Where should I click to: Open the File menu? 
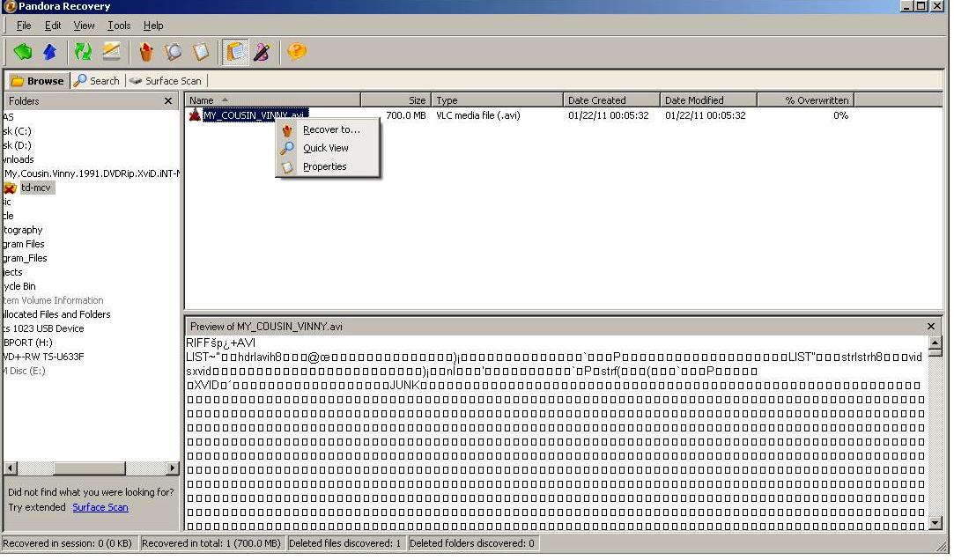click(24, 26)
